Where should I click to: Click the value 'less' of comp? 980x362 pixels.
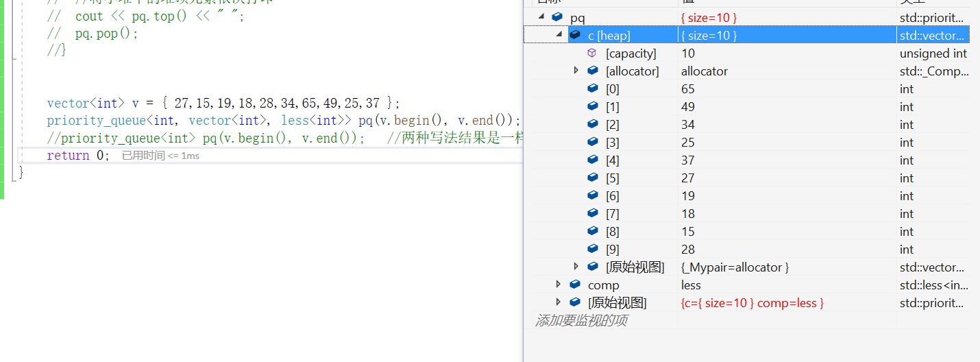point(691,285)
